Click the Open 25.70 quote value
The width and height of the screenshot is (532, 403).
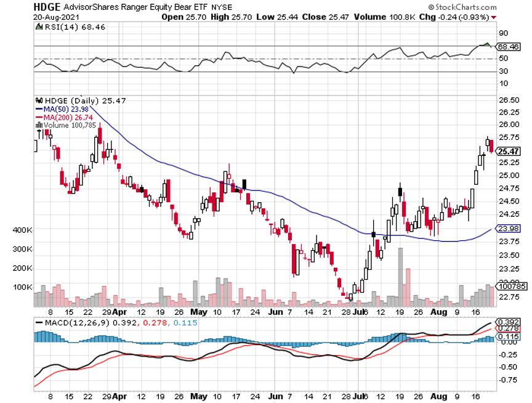tap(184, 17)
